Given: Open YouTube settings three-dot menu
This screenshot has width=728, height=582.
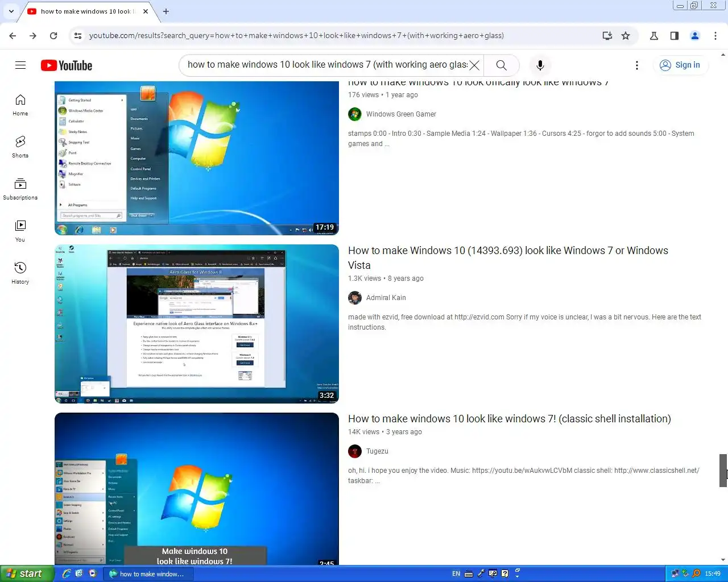Looking at the screenshot, I should 637,65.
